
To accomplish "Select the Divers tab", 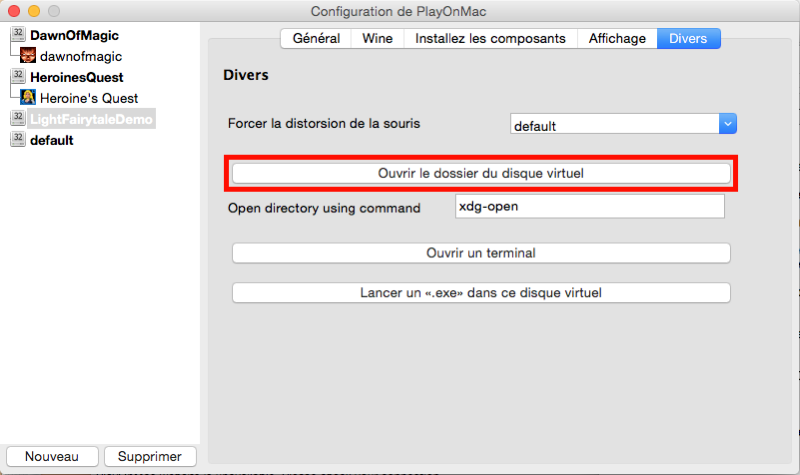I will tap(688, 38).
